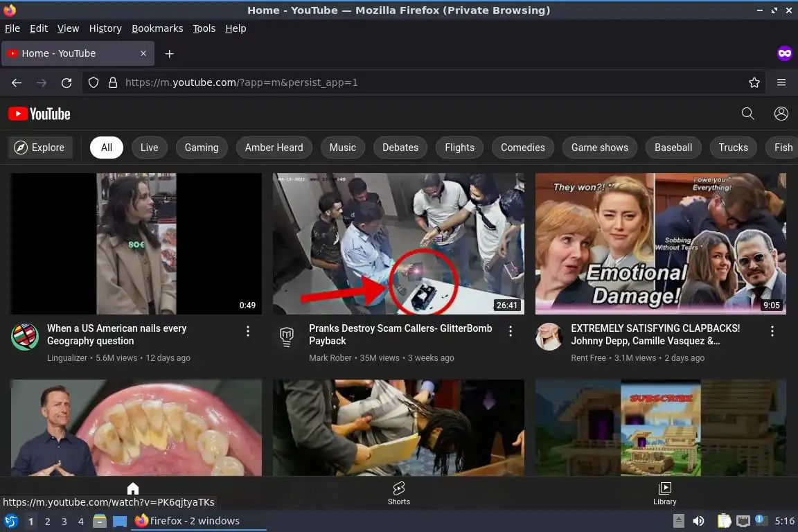Open the Bookmarks menu
Image resolution: width=798 pixels, height=532 pixels.
pyautogui.click(x=157, y=28)
